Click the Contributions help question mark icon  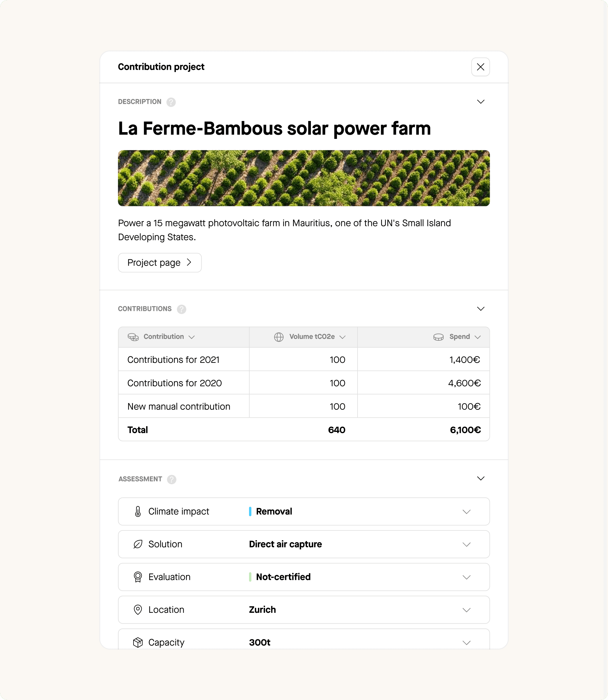pos(181,309)
